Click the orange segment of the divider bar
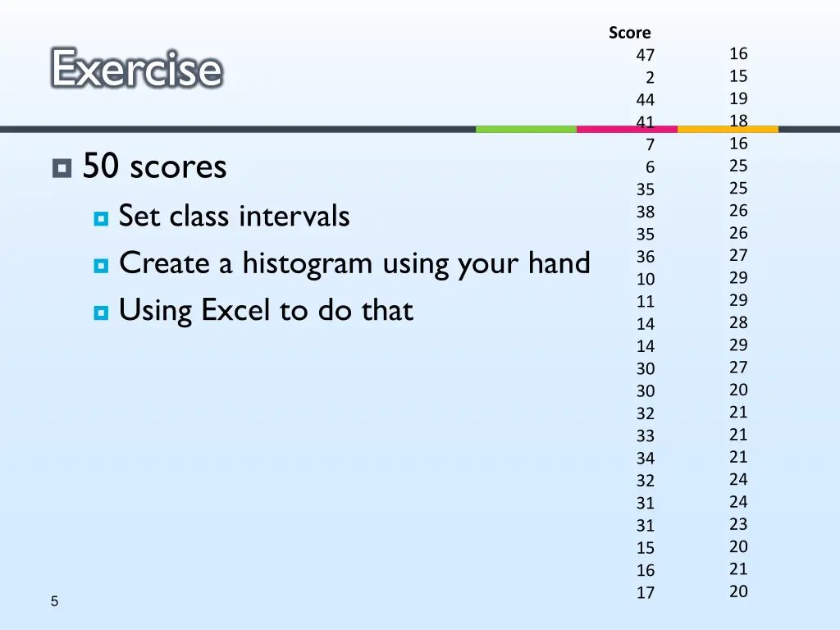 [x=728, y=129]
